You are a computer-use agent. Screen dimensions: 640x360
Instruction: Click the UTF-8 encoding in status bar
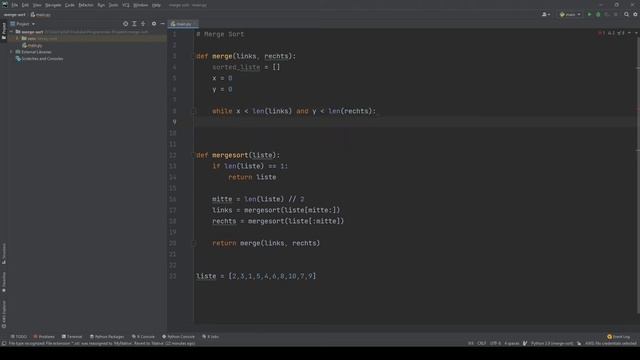coord(496,343)
